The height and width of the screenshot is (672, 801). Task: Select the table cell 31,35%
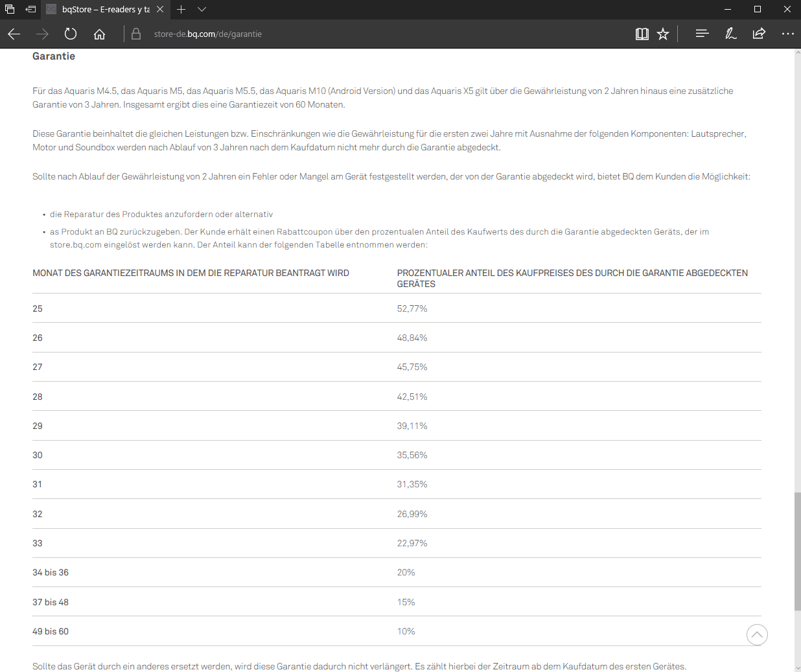(x=412, y=484)
